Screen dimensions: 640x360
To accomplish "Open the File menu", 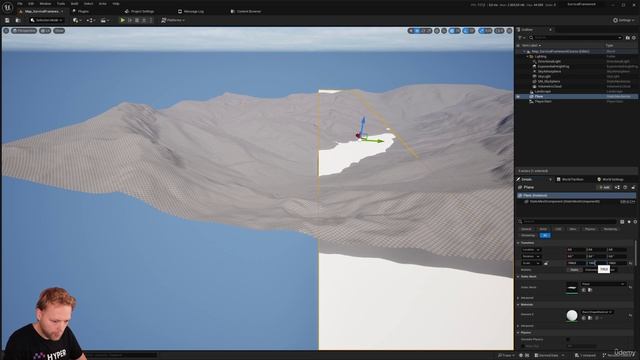I will pos(20,4).
